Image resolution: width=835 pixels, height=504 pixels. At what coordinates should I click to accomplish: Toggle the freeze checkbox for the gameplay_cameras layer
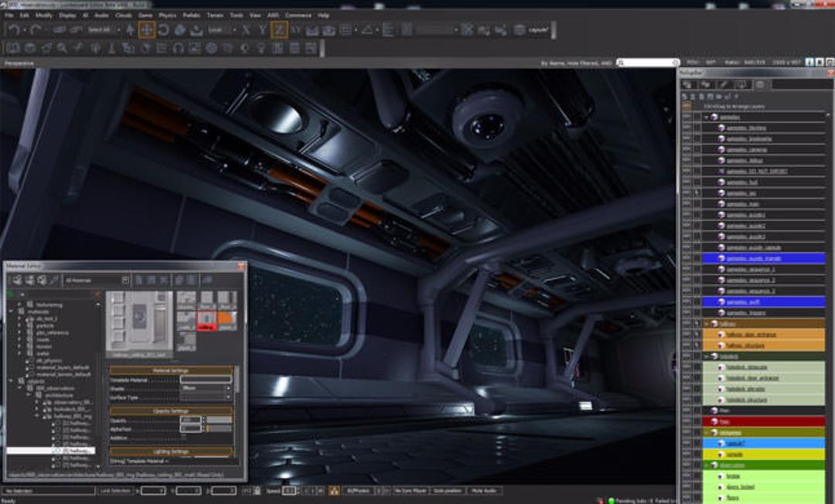tap(697, 149)
